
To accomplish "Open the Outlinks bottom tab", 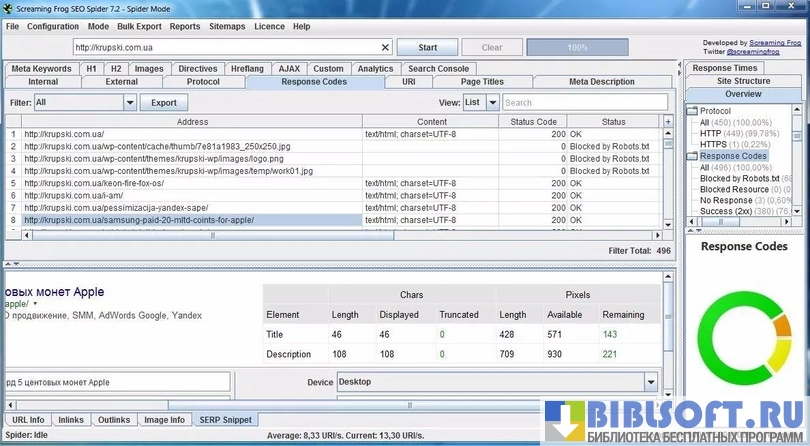I will (114, 420).
